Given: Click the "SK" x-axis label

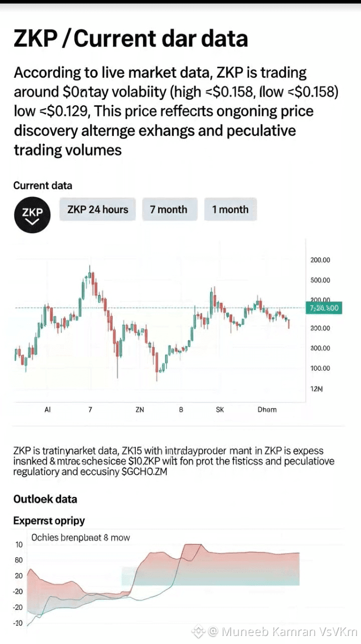Looking at the screenshot, I should (220, 409).
